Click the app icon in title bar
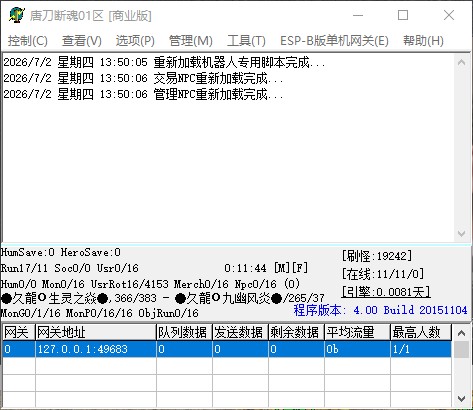Screen dimensions: 473x410 coord(16,15)
